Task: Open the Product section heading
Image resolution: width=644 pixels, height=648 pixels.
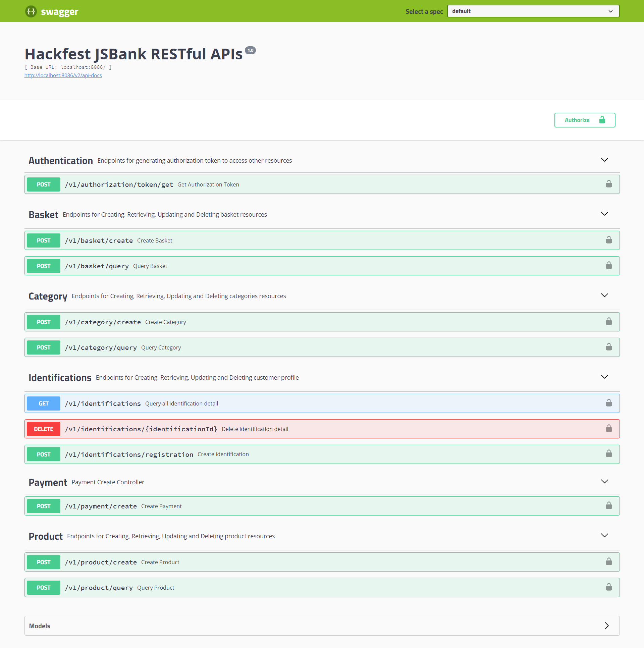Action: (46, 536)
